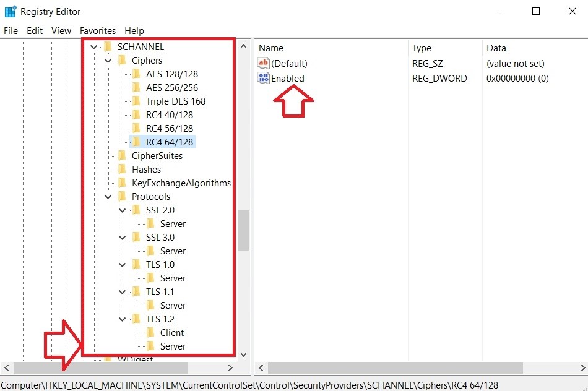
Task: Click tree pane horizontal scroll right arrow
Action: click(231, 367)
